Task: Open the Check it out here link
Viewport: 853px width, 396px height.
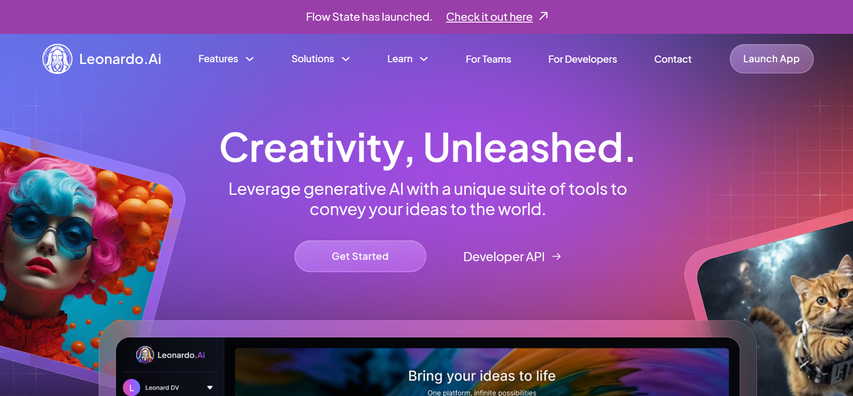Action: [489, 17]
